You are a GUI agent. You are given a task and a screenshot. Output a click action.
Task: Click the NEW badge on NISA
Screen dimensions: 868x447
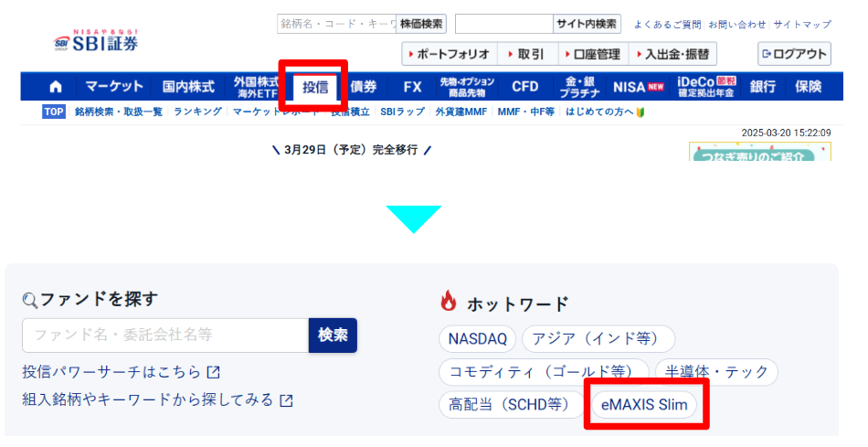(655, 87)
